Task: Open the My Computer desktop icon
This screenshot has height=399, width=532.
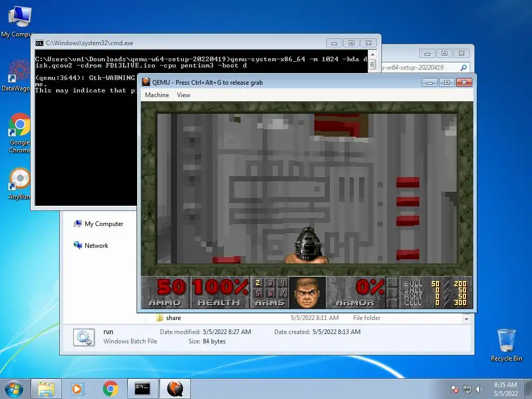Action: point(19,21)
